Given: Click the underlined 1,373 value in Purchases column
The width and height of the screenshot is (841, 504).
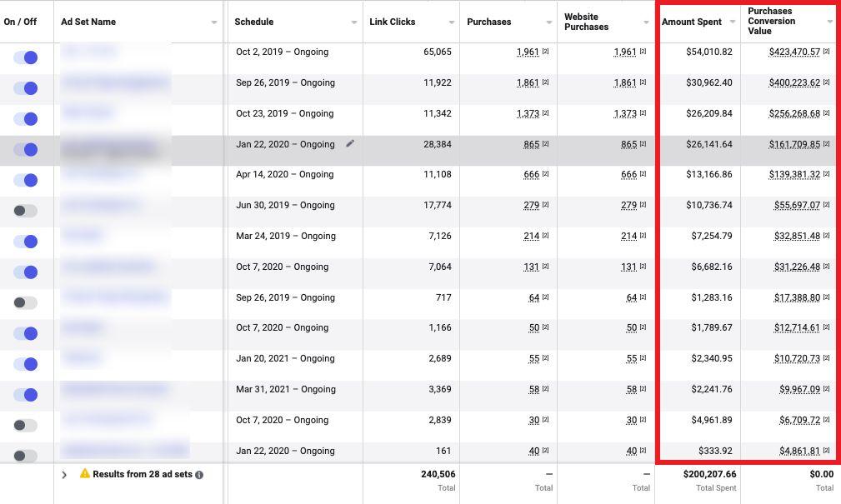Looking at the screenshot, I should [528, 114].
